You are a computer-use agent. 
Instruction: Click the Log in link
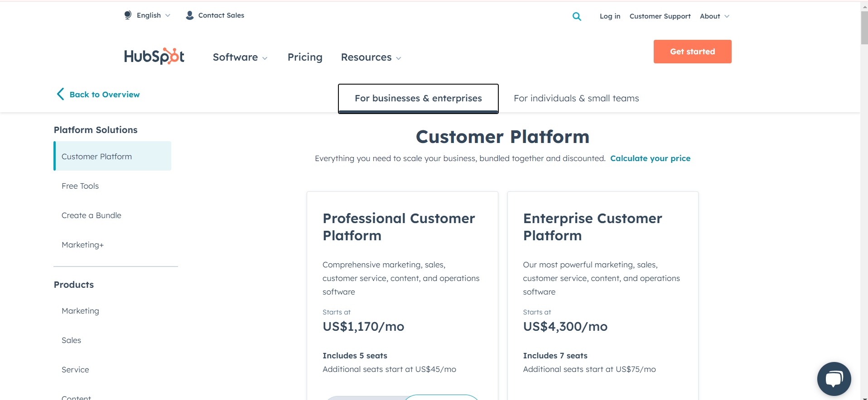(610, 16)
